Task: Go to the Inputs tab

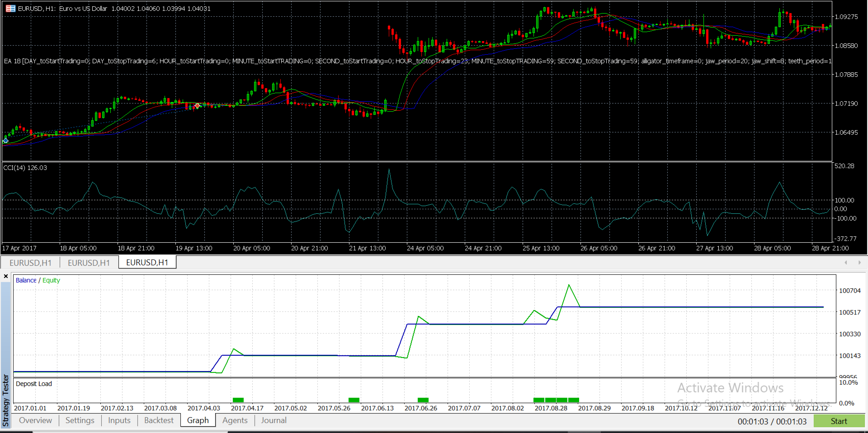Action: tap(119, 420)
